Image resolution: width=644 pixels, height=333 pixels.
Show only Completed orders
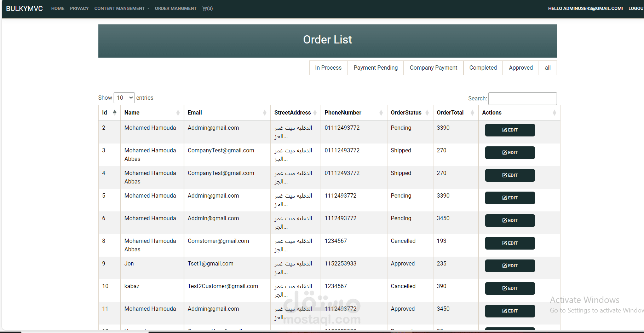[x=483, y=68]
